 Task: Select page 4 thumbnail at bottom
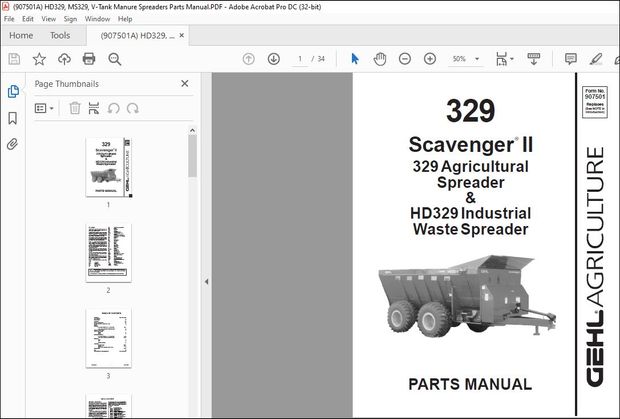(109, 406)
